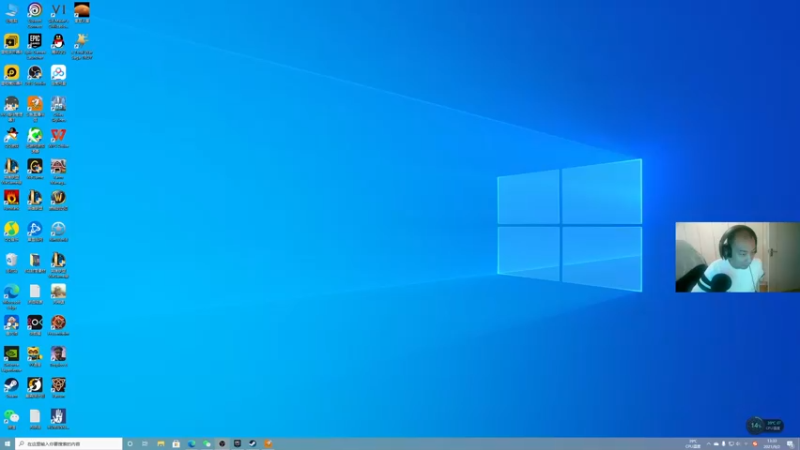The height and width of the screenshot is (450, 800).
Task: Open the This PC desktop icon
Action: pos(11,13)
